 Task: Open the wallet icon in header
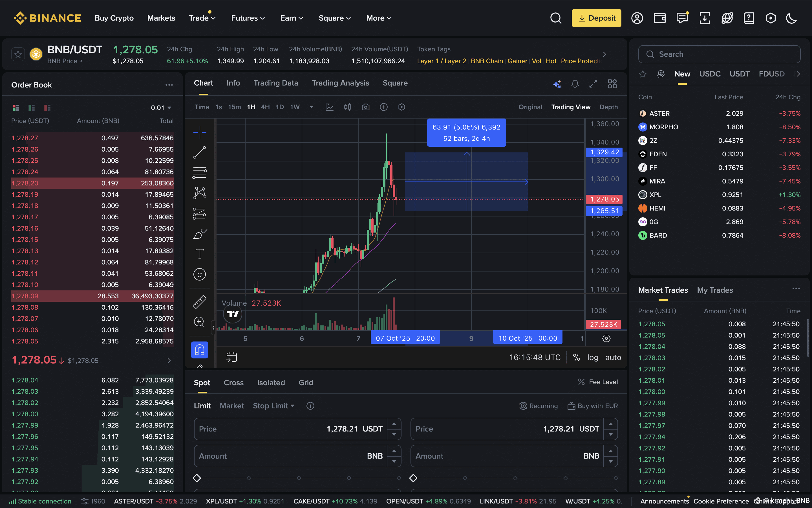(x=659, y=18)
